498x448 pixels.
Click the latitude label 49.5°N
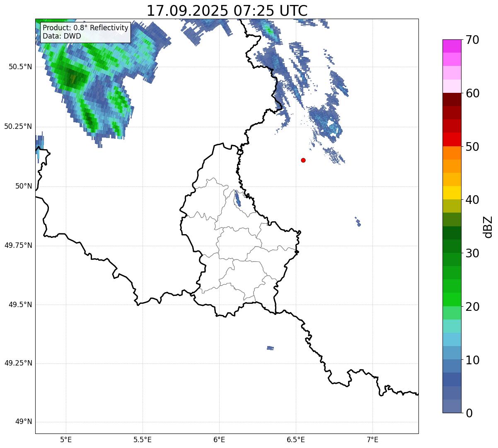(x=20, y=305)
